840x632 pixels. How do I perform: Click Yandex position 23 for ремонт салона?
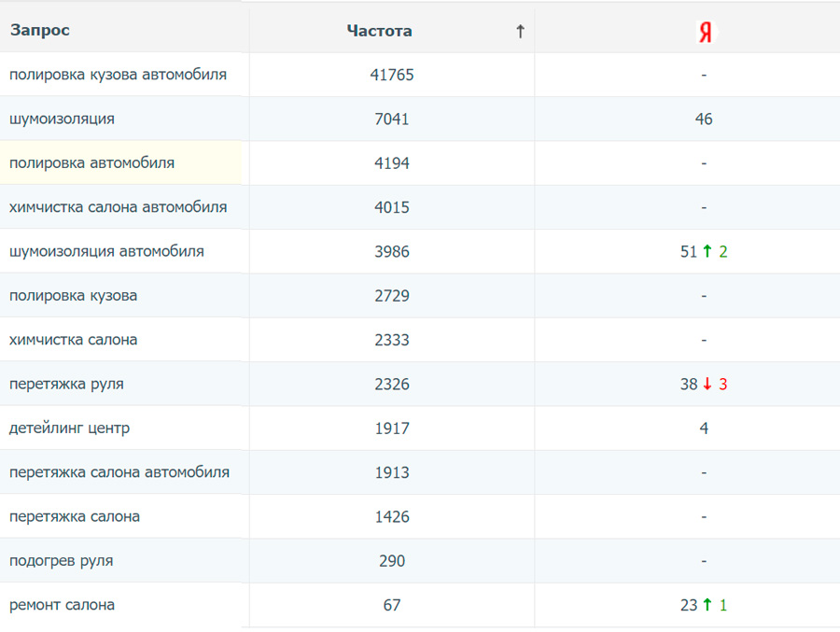click(689, 605)
